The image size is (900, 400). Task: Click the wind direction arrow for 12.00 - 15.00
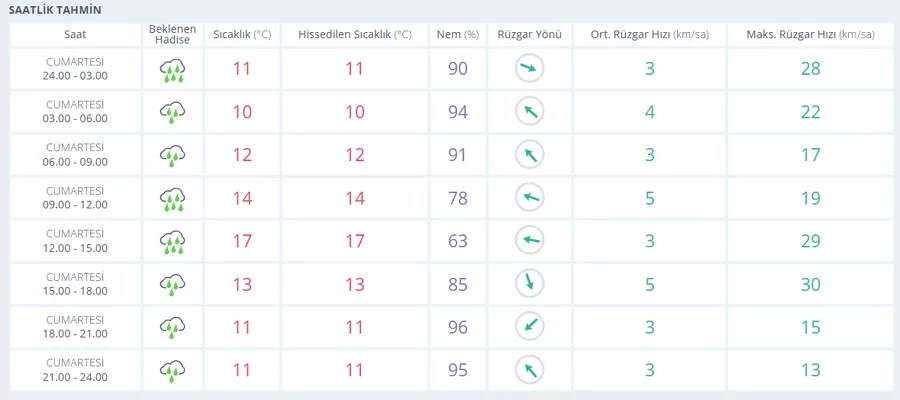(x=529, y=241)
